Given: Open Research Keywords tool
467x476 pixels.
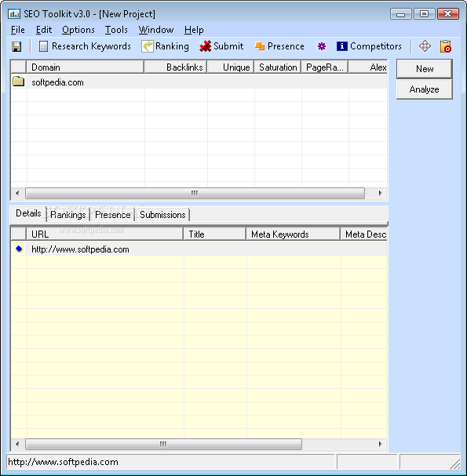Looking at the screenshot, I should (x=85, y=46).
